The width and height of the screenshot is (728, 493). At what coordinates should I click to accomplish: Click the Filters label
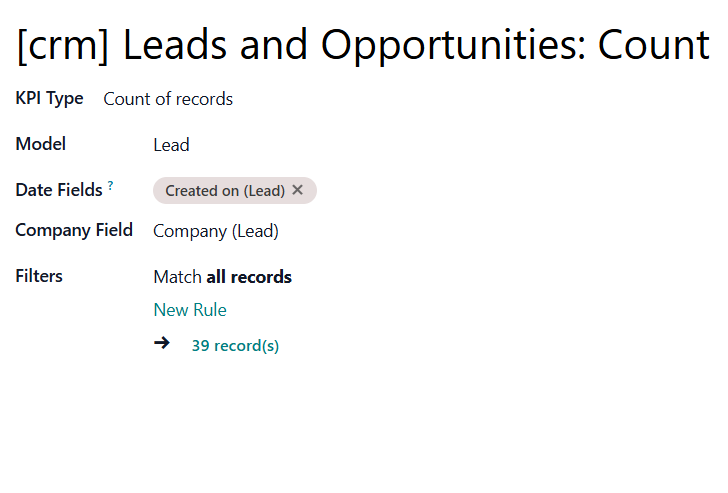(x=39, y=276)
